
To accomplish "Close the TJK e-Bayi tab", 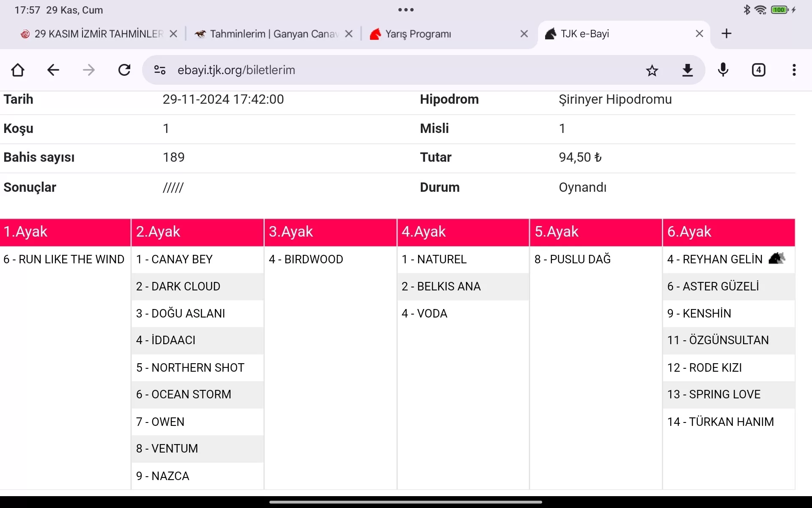I will (x=700, y=33).
